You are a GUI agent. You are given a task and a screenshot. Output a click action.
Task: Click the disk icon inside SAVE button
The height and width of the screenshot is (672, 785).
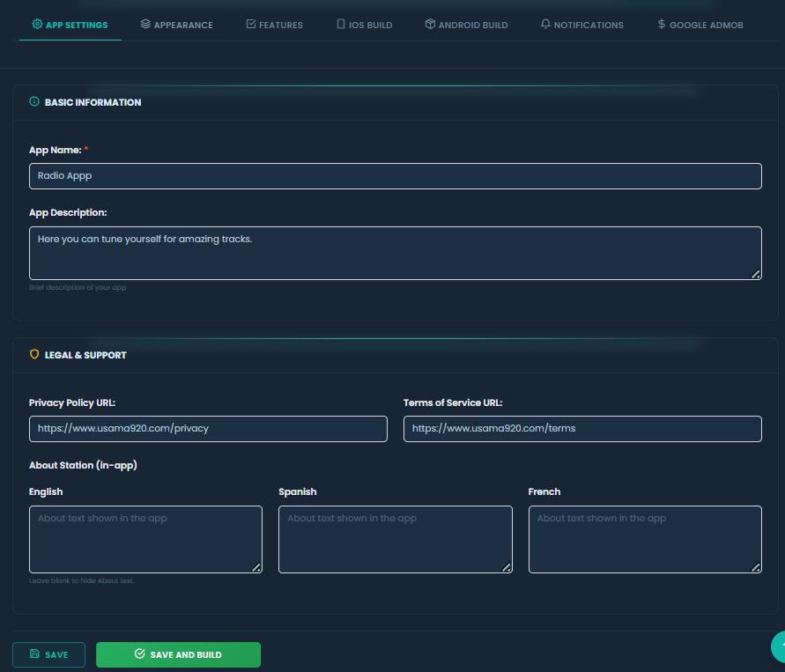(x=33, y=654)
